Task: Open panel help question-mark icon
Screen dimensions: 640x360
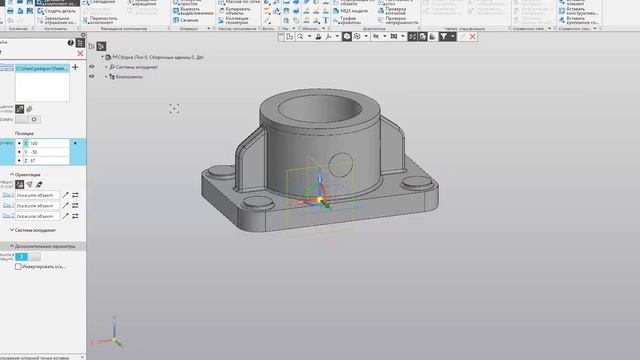Action: click(71, 43)
